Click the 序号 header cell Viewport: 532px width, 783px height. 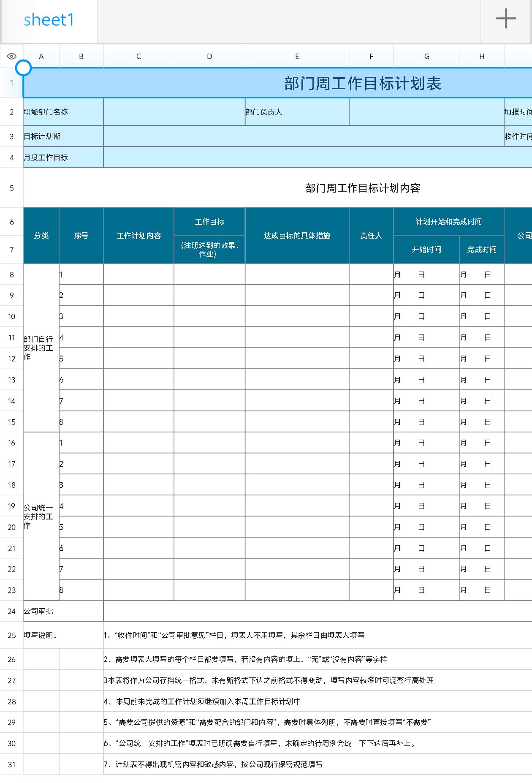point(81,236)
